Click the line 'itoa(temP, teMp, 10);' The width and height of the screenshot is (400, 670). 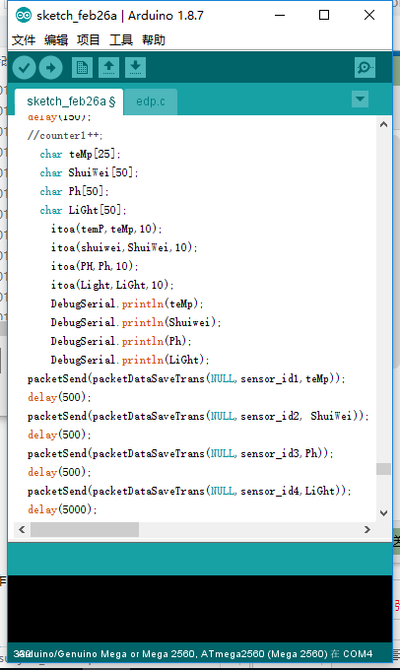pyautogui.click(x=106, y=229)
